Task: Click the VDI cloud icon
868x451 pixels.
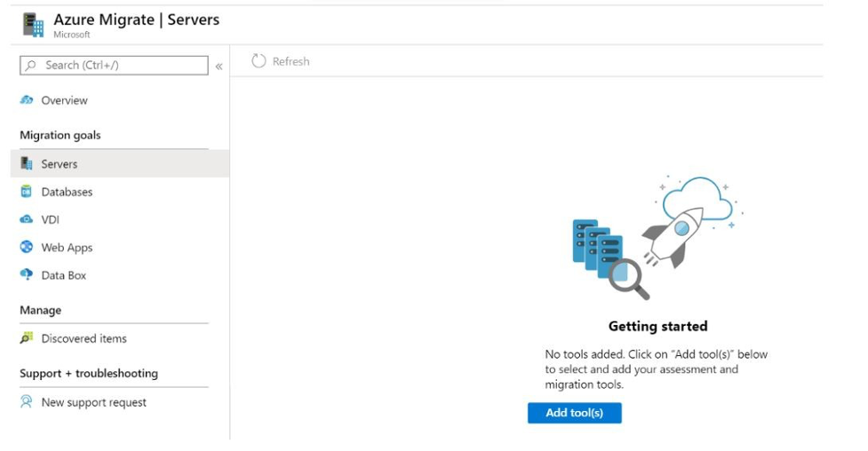Action: (x=26, y=219)
